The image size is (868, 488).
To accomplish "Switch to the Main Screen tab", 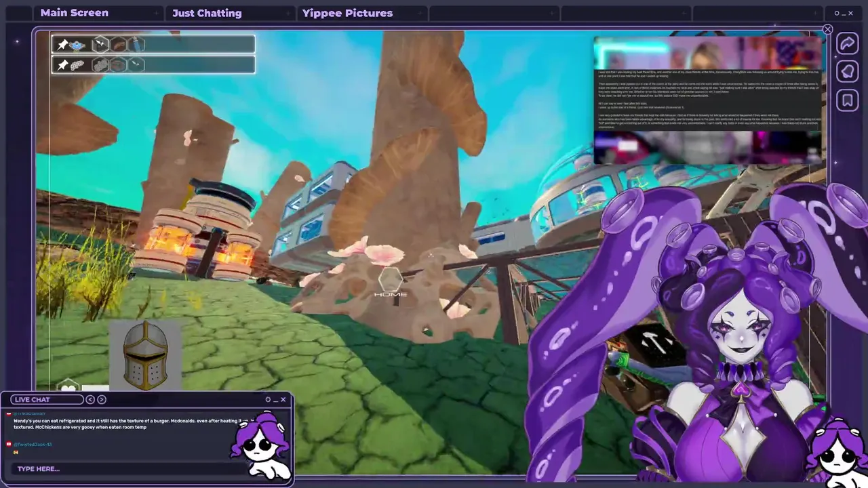I will [x=75, y=13].
